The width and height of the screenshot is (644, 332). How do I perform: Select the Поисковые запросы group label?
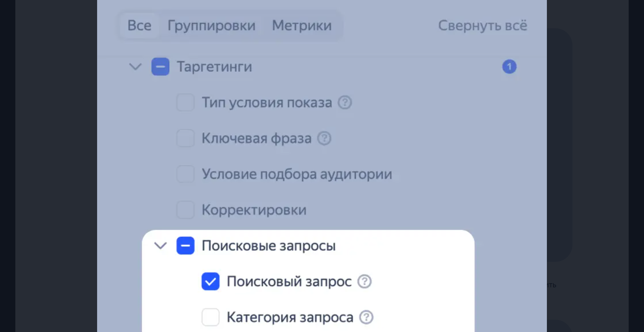[x=269, y=245]
